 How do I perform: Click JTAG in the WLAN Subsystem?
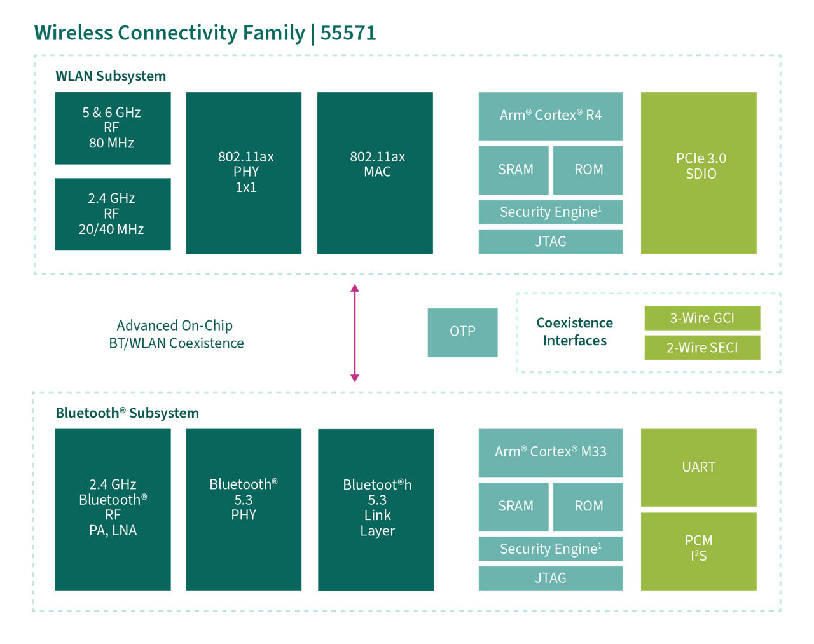[551, 242]
